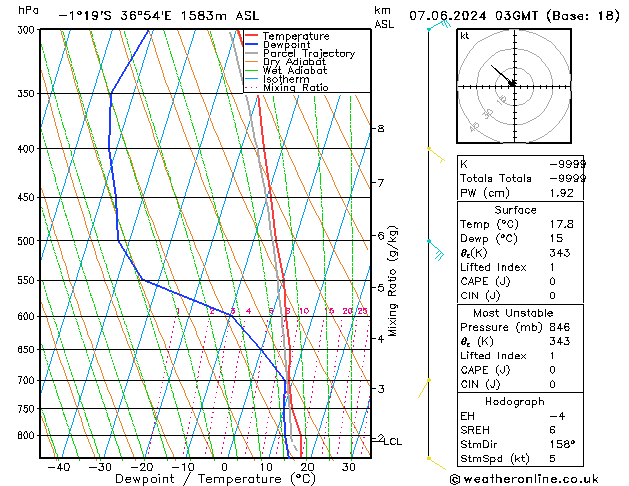629x486 pixels.
Task: Click the PW (cm) value 1.92
Action: [562, 193]
